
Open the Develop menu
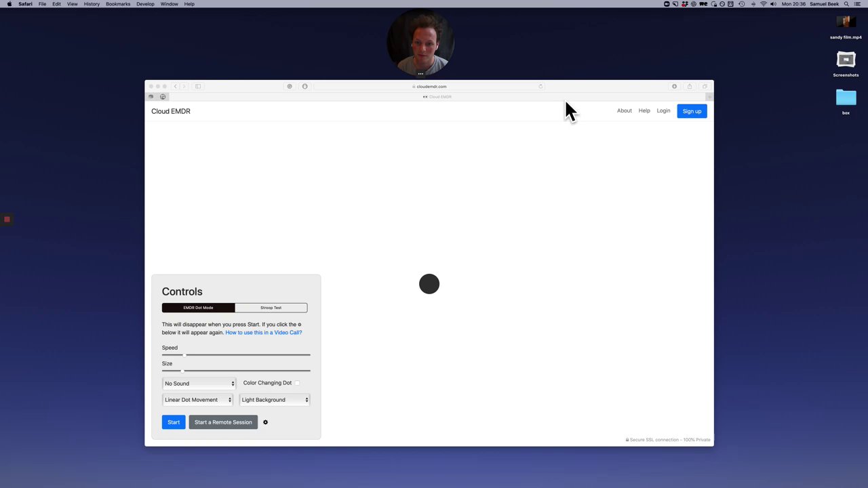(x=145, y=4)
